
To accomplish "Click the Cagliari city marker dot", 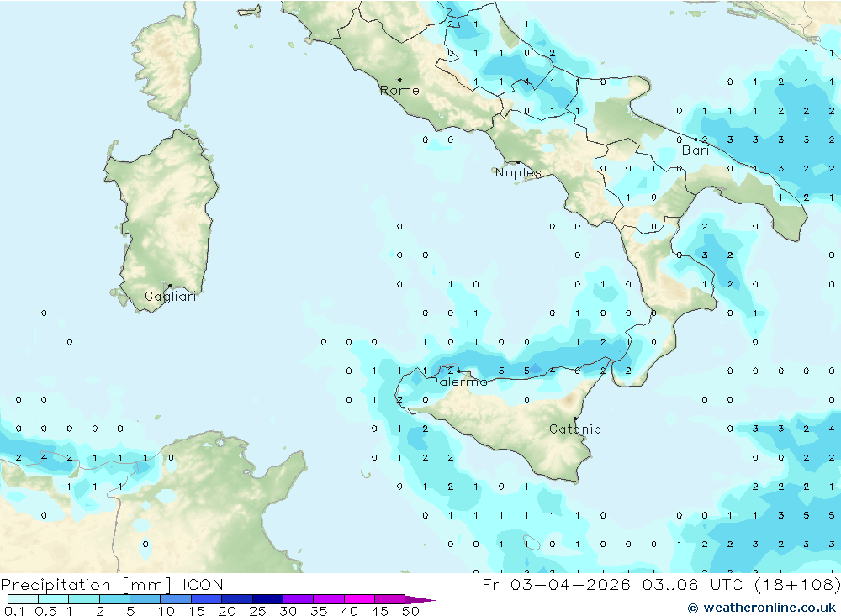I will 170,286.
